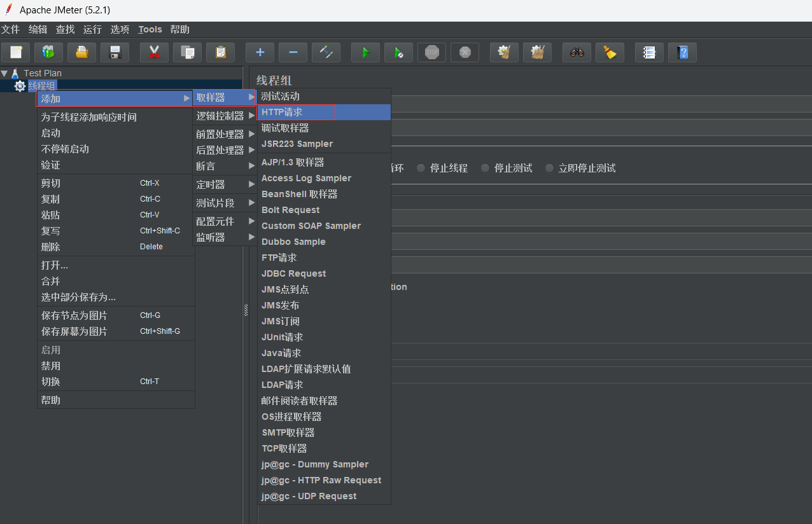Viewport: 812px width, 524px height.
Task: Choose jp@gc - Dummy Sampler
Action: (324, 464)
